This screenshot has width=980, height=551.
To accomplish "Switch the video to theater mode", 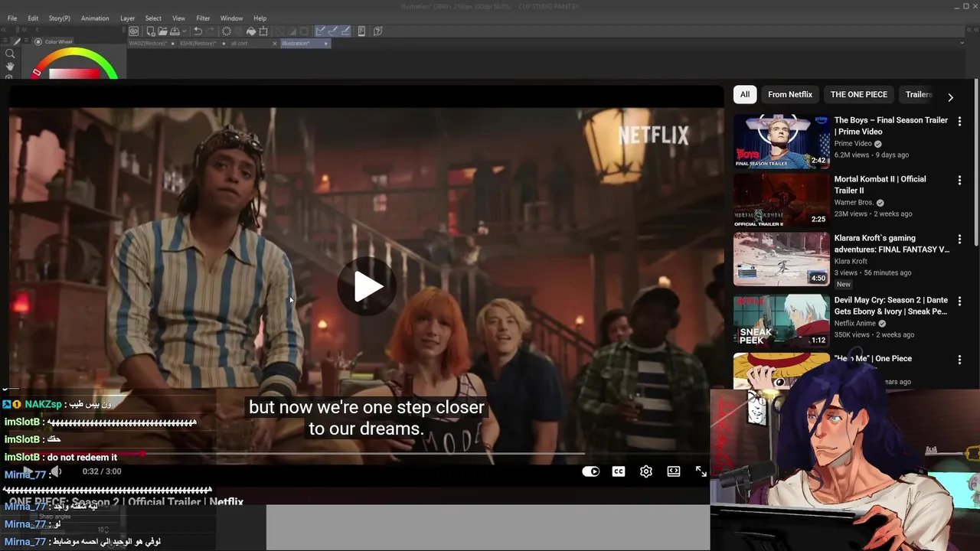I will pyautogui.click(x=674, y=471).
